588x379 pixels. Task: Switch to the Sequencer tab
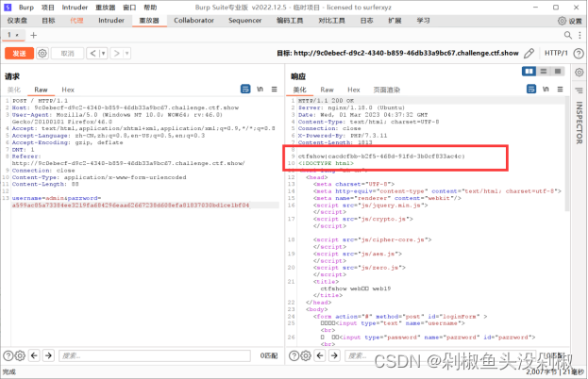click(x=244, y=21)
